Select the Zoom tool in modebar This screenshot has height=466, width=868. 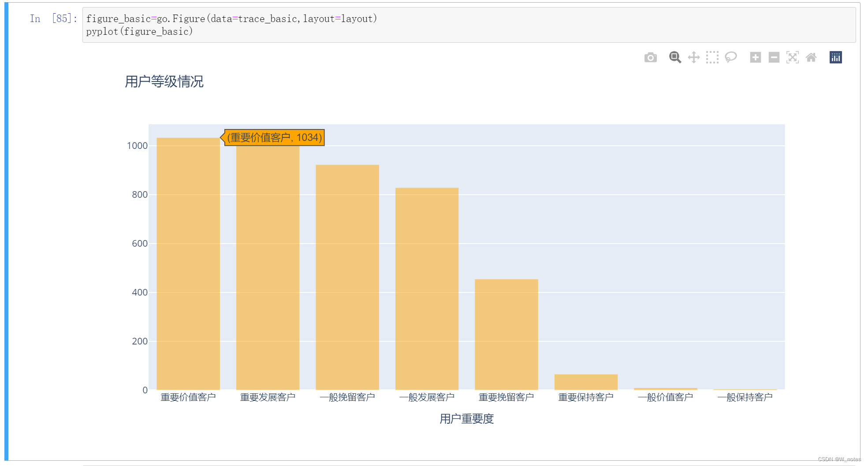(675, 57)
